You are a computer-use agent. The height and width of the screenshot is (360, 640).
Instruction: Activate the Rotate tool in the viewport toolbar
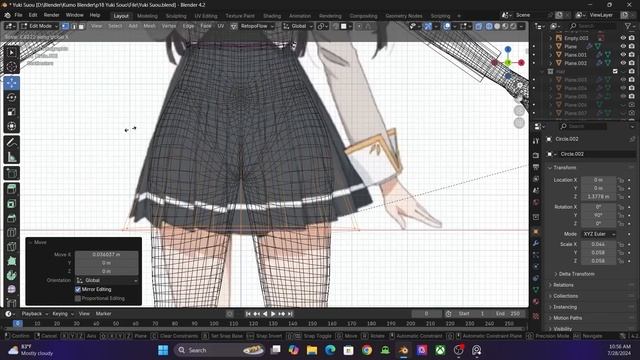click(11, 97)
